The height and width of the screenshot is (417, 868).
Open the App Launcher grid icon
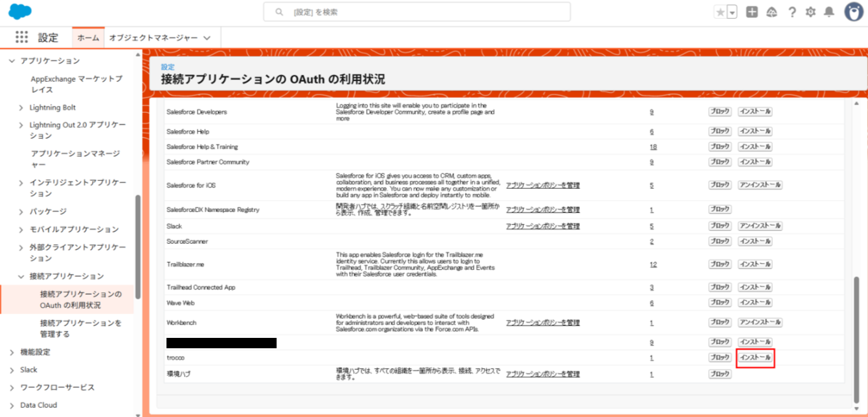click(21, 38)
